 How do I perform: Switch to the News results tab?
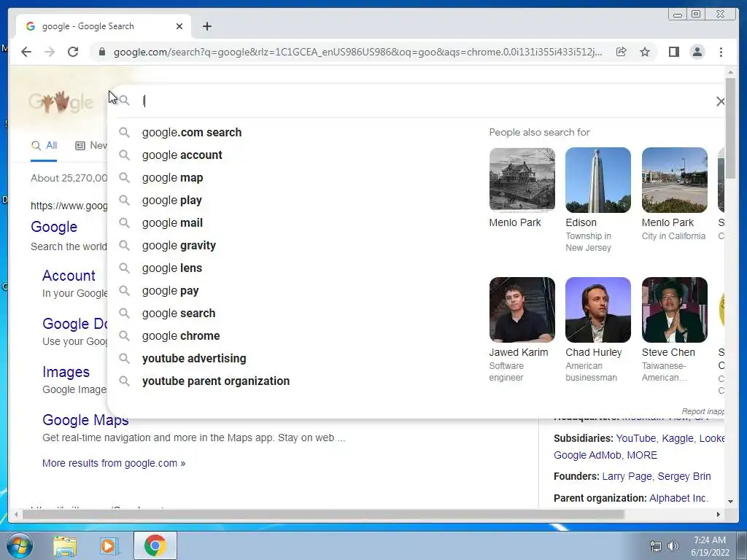[x=91, y=146]
